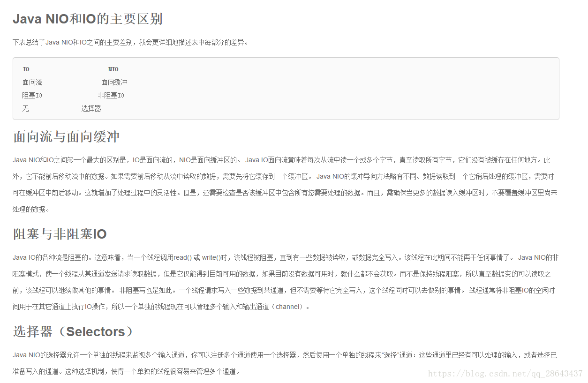Select the "阻塞IO" table cell
The image size is (588, 383).
click(32, 95)
